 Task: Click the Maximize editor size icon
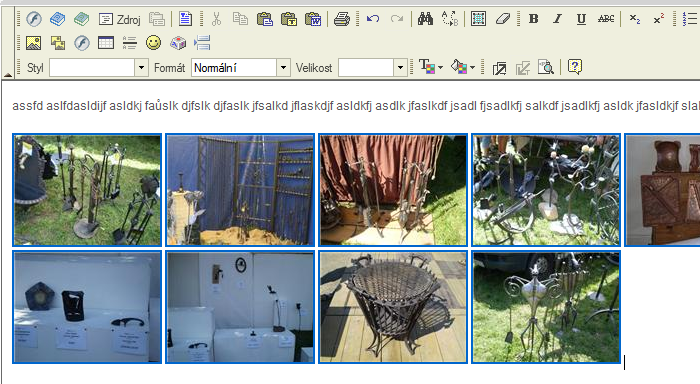[499, 68]
